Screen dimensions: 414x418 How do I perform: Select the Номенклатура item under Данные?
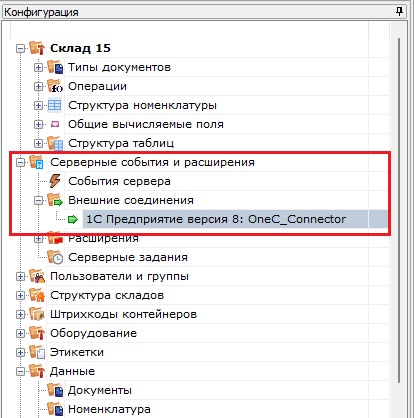109,409
